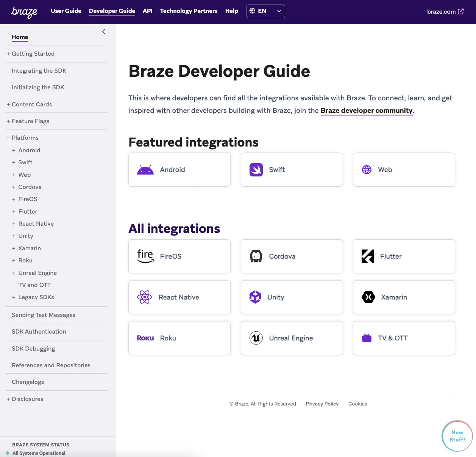
Task: Click All Systems Operational status text
Action: pos(39,453)
